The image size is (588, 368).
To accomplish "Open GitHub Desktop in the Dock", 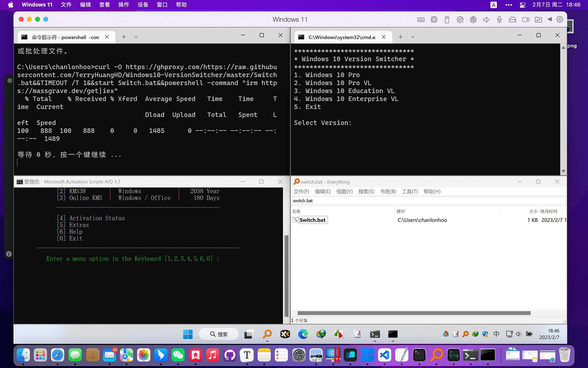I will pos(230,355).
